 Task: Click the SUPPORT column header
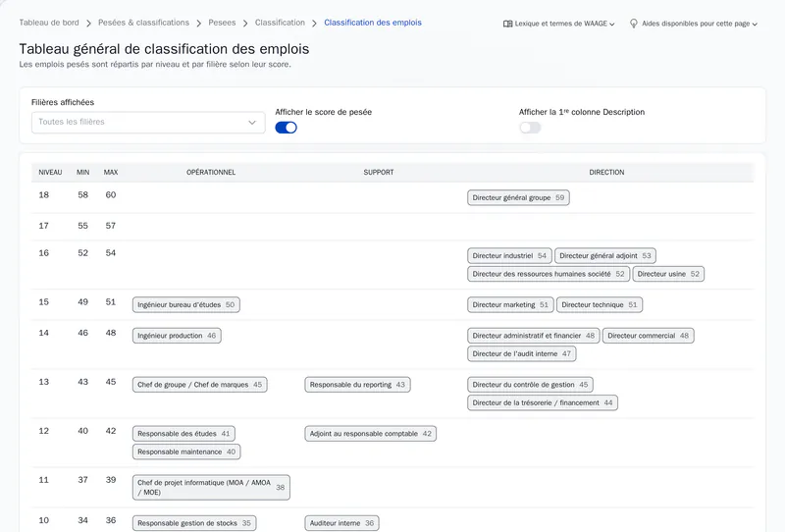[379, 173]
